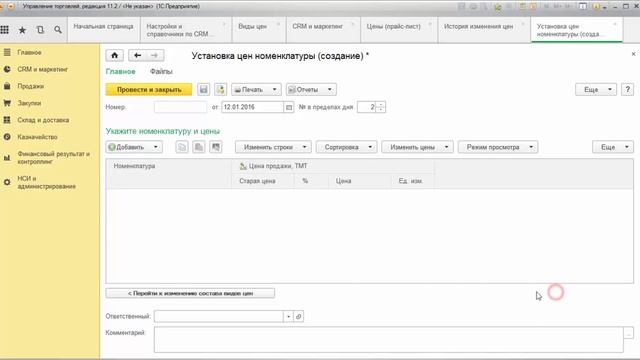Open the Комментарий expand ellipsis button
Image resolution: width=640 pixels, height=360 pixels.
629,333
